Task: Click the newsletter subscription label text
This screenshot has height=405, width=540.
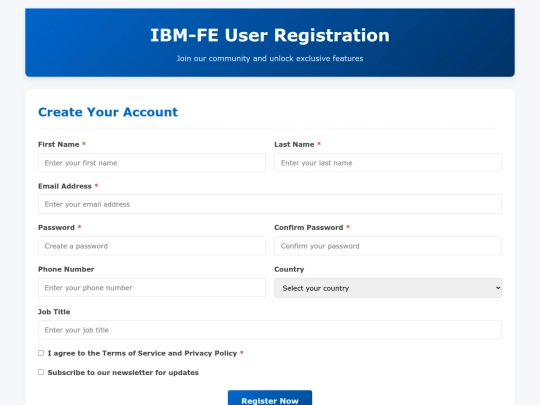Action: (x=123, y=372)
